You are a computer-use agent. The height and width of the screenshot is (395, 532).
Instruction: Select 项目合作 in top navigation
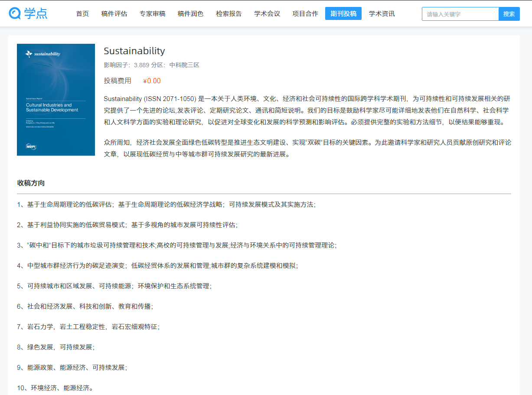click(305, 13)
